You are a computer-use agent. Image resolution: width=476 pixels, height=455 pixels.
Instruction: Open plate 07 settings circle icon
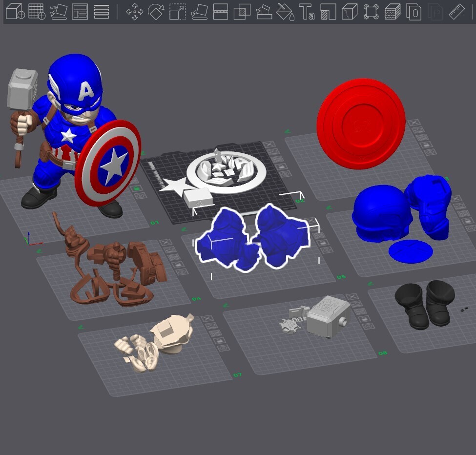[x=224, y=348]
